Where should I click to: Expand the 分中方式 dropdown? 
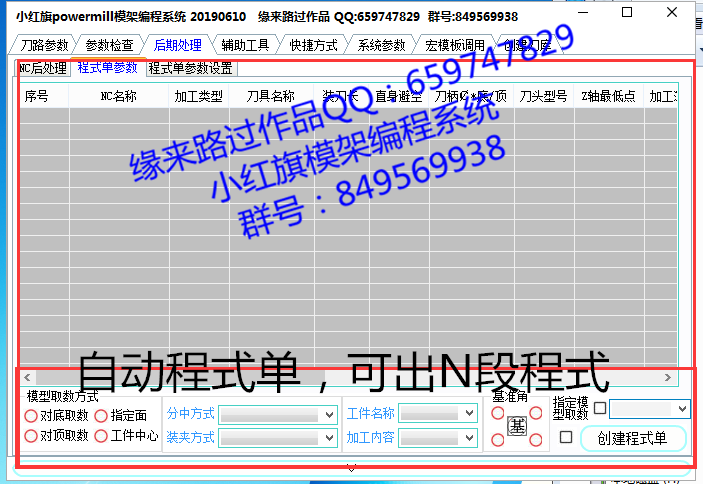click(330, 415)
